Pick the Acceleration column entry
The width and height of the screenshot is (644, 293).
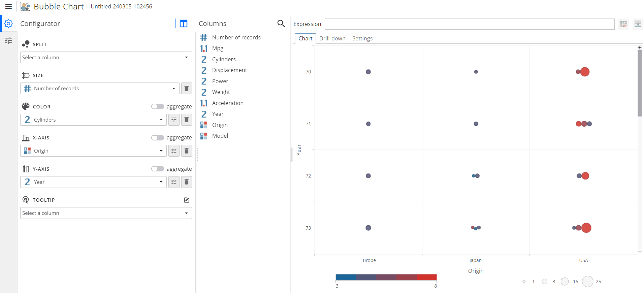(x=228, y=103)
